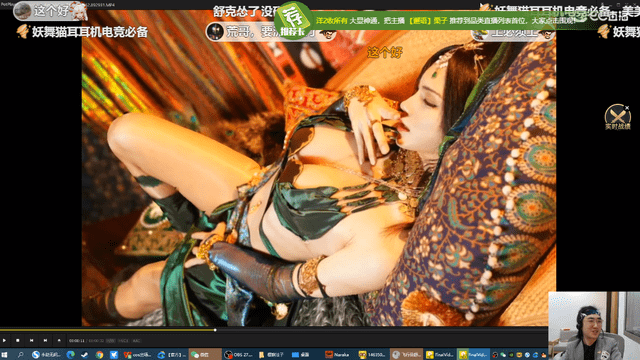Open the Internet Explorer taskbar window
Image resolution: width=640 pixels, height=360 pixels.
coord(171,355)
